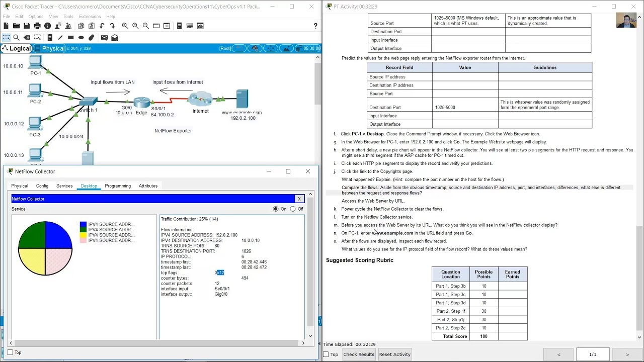Choose the Draw Line tool
Screen dimensions: 644x362
tap(60, 37)
